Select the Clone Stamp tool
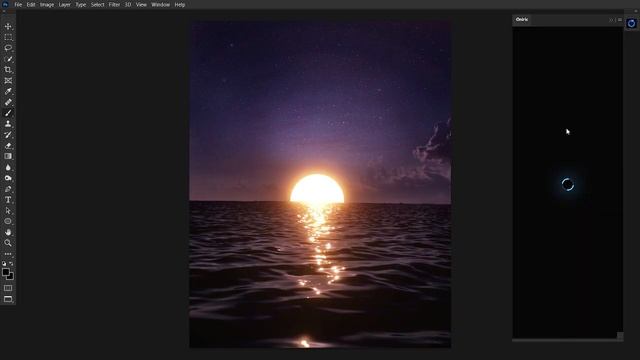640x360 pixels. pos(8,124)
